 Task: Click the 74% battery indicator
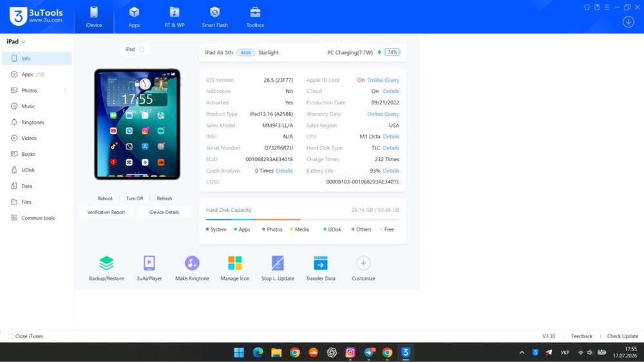[392, 53]
